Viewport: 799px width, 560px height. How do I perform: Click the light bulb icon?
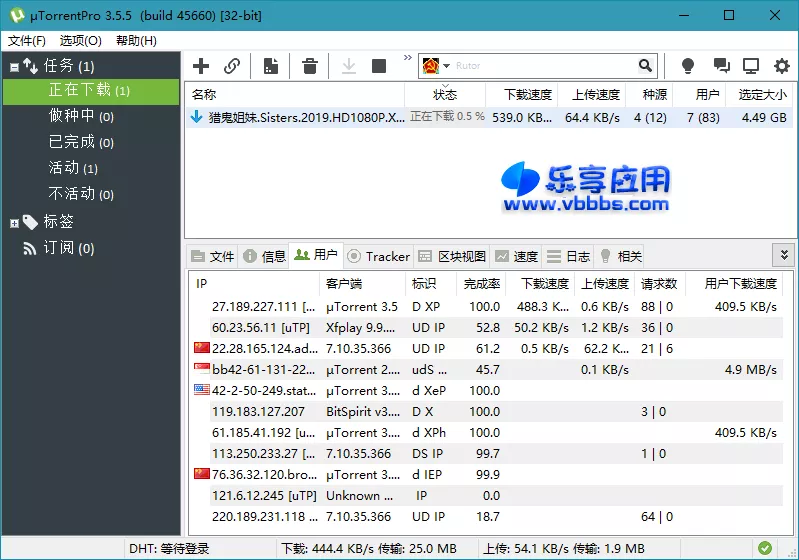coord(687,66)
